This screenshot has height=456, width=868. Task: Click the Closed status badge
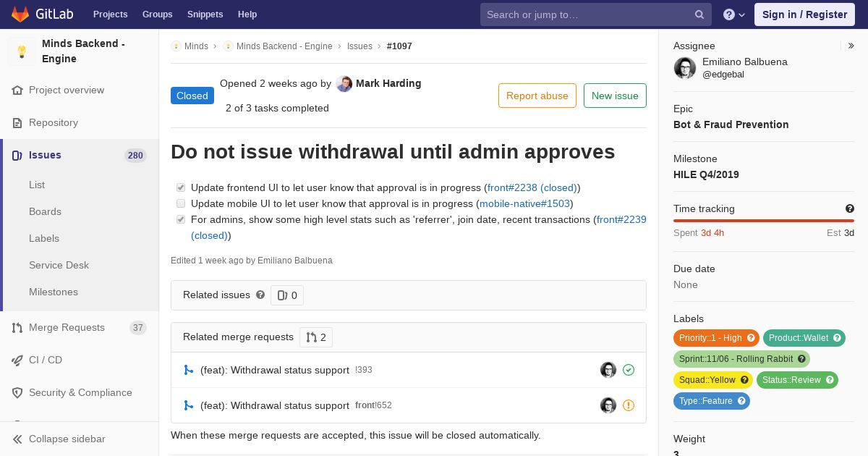pos(192,96)
